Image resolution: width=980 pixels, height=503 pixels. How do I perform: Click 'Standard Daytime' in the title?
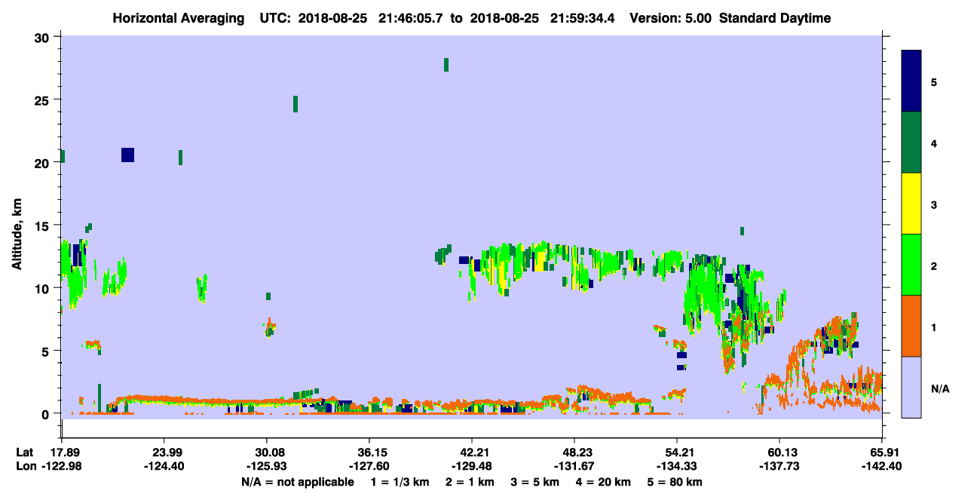775,18
